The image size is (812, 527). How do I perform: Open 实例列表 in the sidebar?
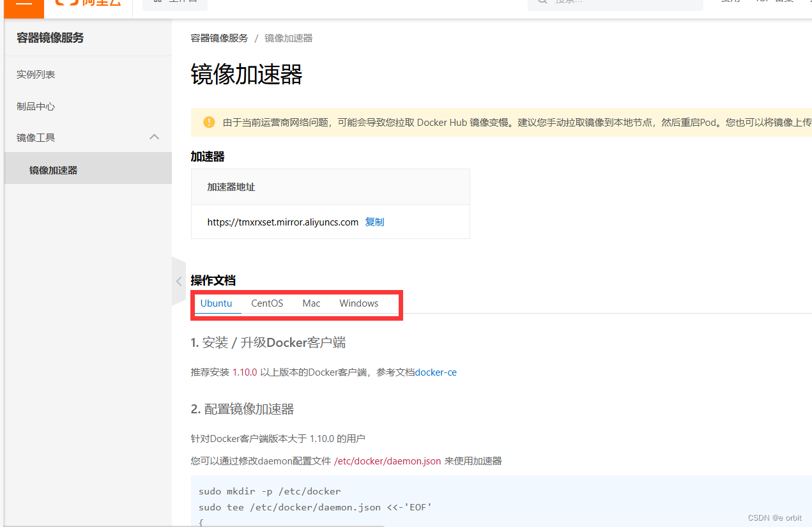(36, 75)
